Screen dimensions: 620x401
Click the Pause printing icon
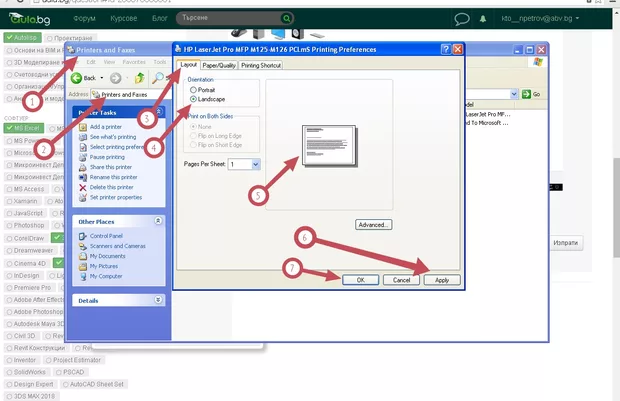83,157
